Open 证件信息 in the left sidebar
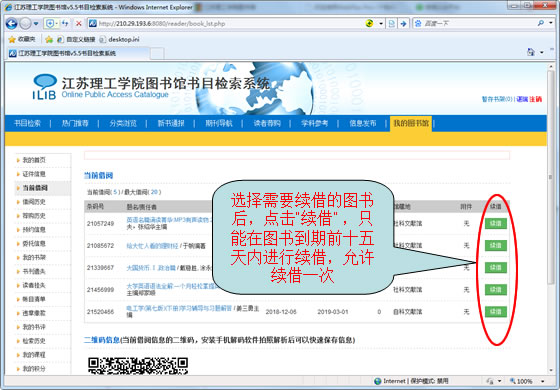Viewport: 560px width, 390px height. point(34,174)
